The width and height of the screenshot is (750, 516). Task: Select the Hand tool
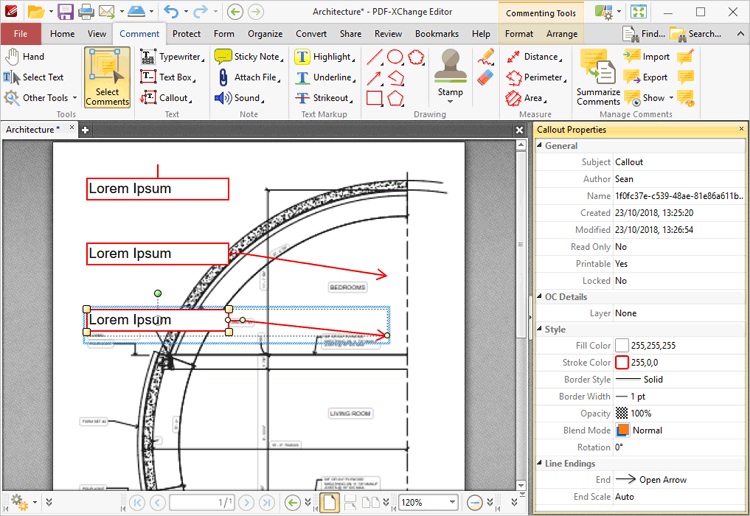click(25, 56)
